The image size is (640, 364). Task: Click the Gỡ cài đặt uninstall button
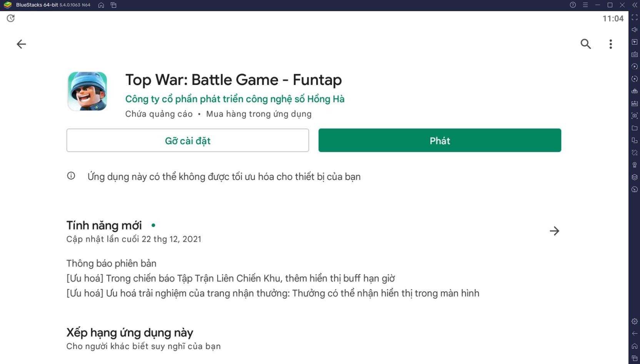(188, 140)
